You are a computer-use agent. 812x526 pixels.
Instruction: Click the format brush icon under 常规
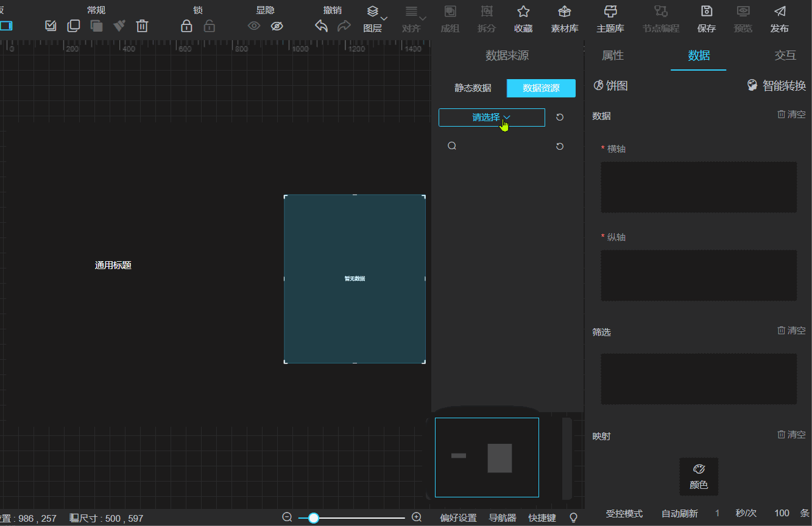(x=119, y=26)
